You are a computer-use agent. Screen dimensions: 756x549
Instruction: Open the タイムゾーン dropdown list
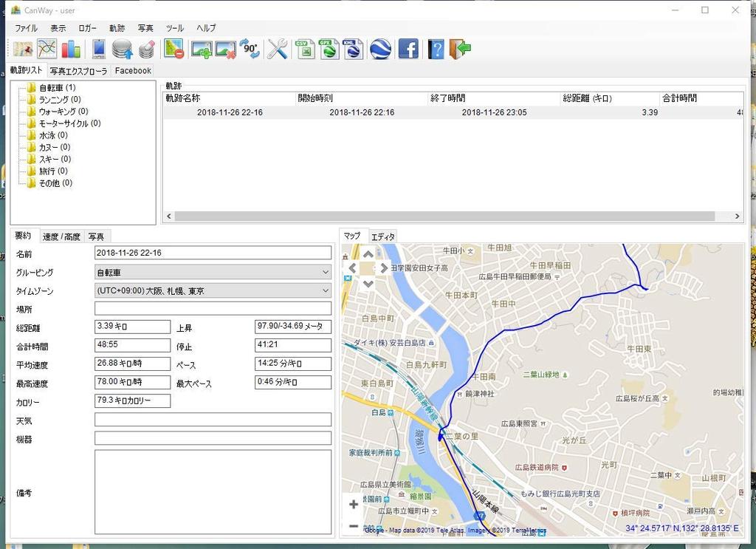pyautogui.click(x=213, y=291)
